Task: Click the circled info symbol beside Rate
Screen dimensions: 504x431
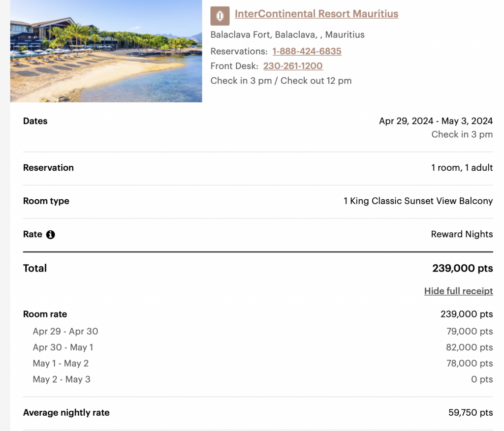Action: tap(50, 235)
